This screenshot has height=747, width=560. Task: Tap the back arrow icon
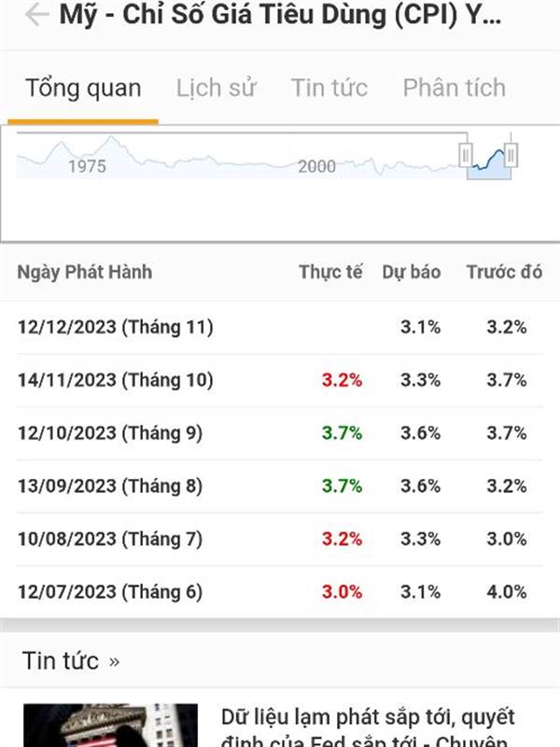pos(36,14)
